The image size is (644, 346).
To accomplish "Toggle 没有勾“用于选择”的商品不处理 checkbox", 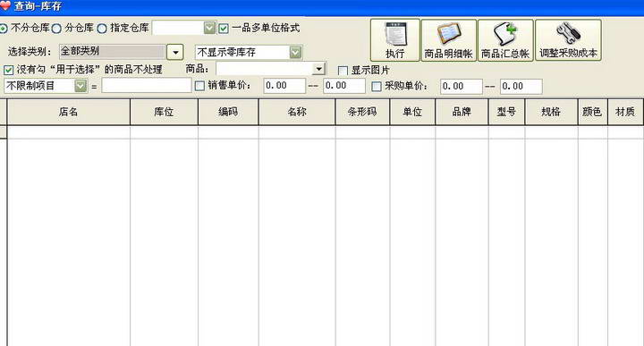I will 9,70.
